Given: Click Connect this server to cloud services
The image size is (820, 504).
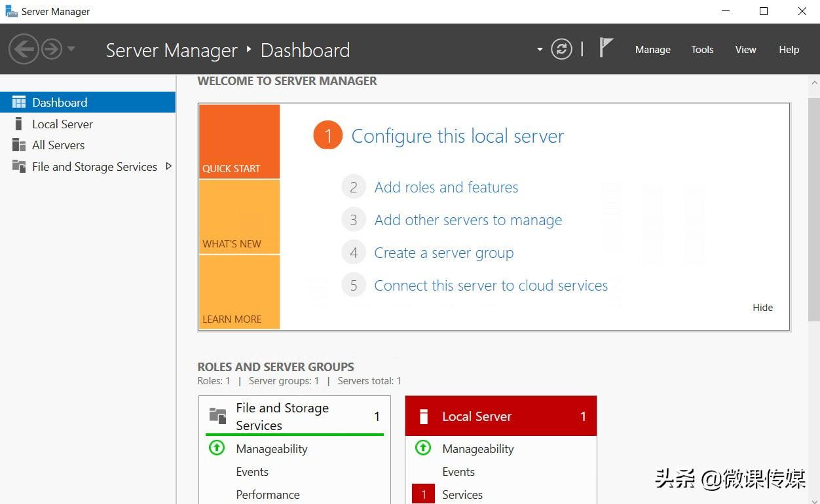Looking at the screenshot, I should [x=491, y=285].
